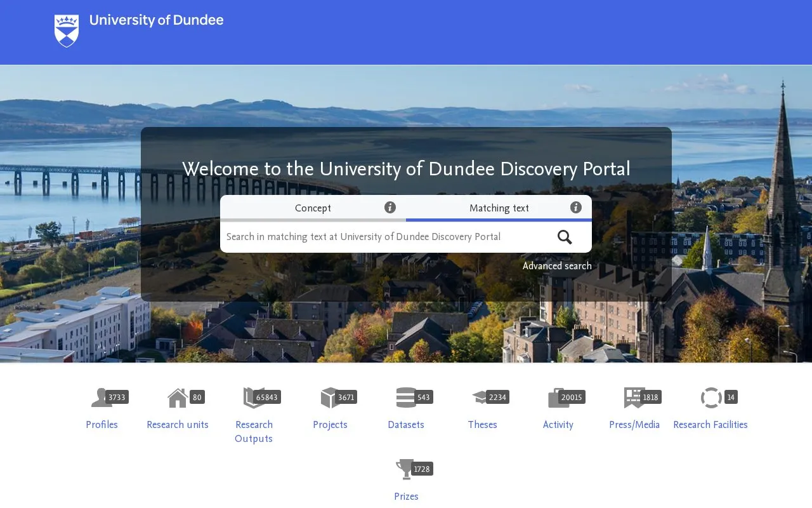Click the 1818 Press/Media count badge
This screenshot has height=508, width=812.
pyautogui.click(x=650, y=398)
